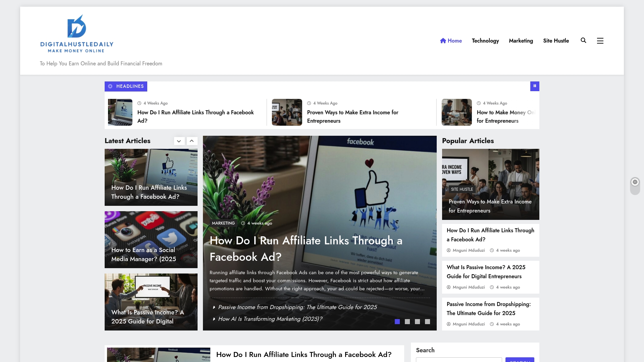Open headline 'Proven Ways to Make Extra Income' link
644x362 pixels.
[x=353, y=117]
